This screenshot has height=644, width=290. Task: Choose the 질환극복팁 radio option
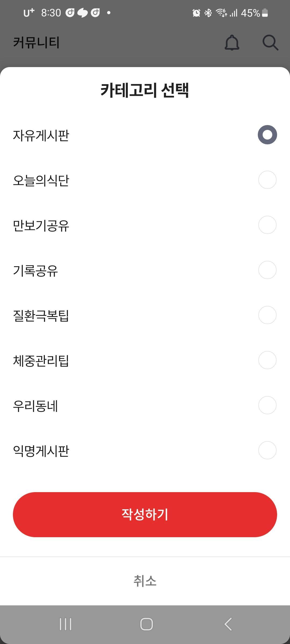point(267,315)
